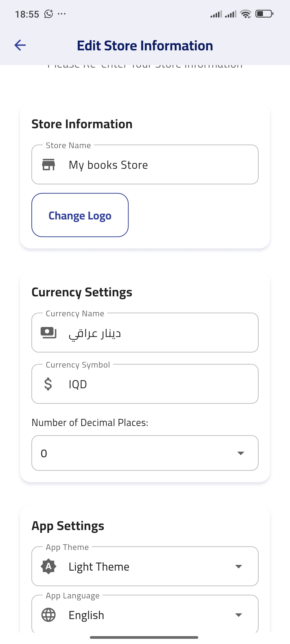
Task: Tap the WhatsApp notification icon in status bar
Action: [48, 14]
